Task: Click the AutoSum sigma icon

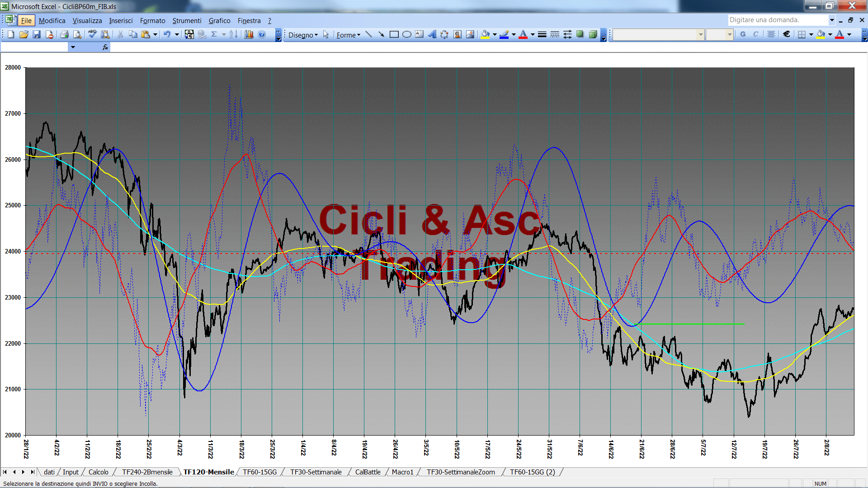Action: [x=214, y=34]
